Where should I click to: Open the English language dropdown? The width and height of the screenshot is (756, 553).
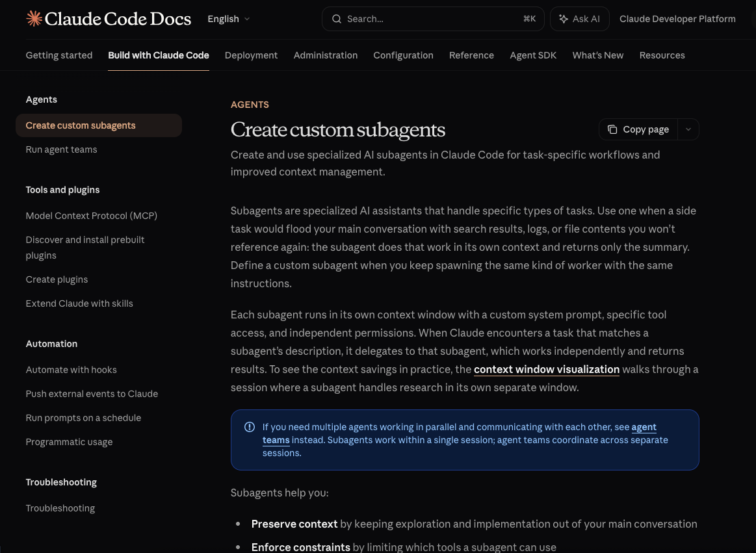[x=228, y=19]
